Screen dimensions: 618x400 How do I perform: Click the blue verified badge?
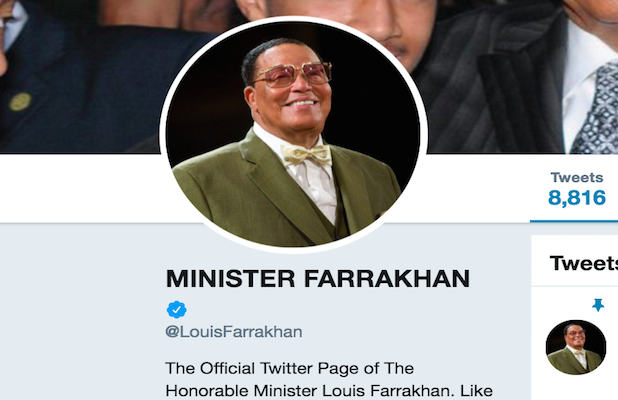177,309
